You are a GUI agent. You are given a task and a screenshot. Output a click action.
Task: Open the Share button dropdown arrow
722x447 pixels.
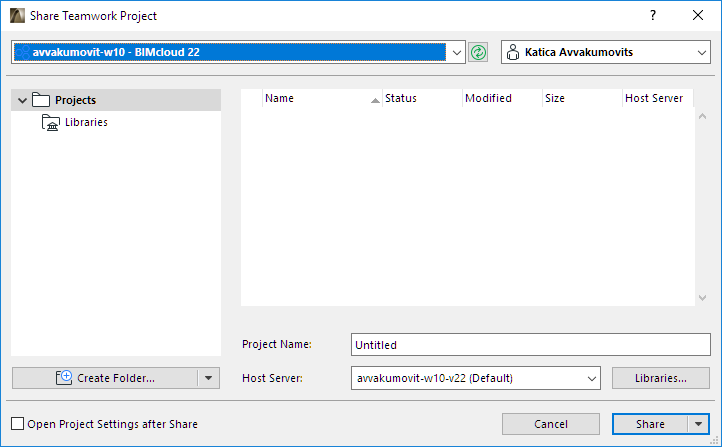pyautogui.click(x=699, y=424)
